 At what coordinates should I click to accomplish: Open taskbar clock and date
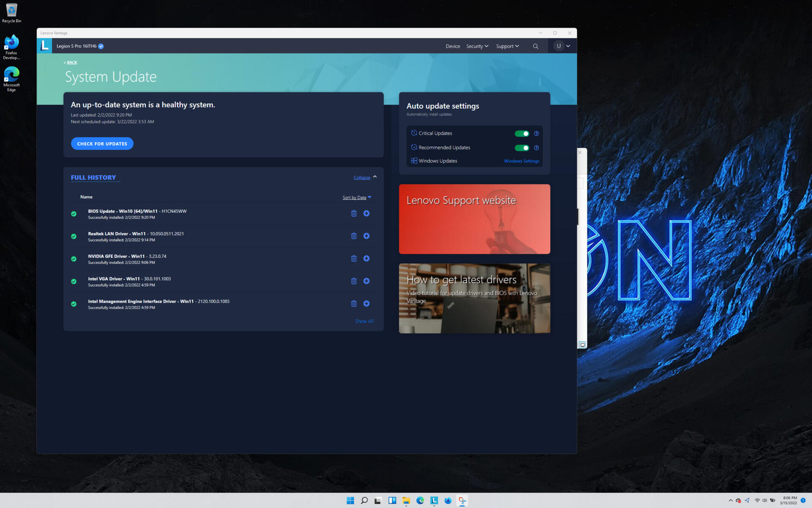coord(789,500)
